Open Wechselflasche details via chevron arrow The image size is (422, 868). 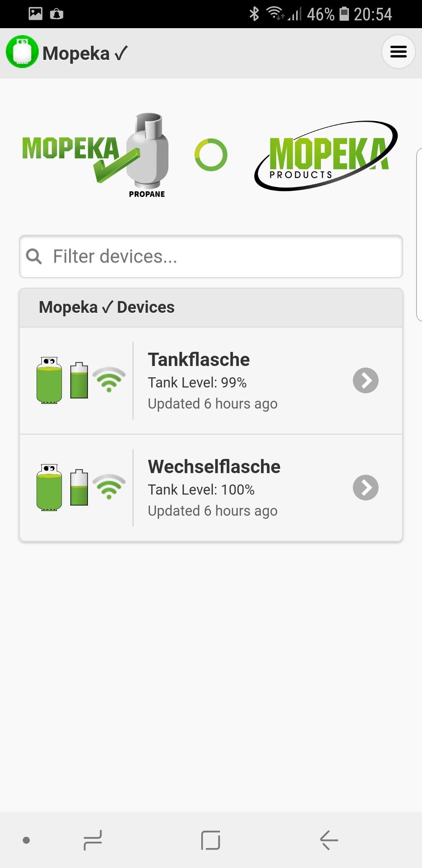pyautogui.click(x=365, y=488)
